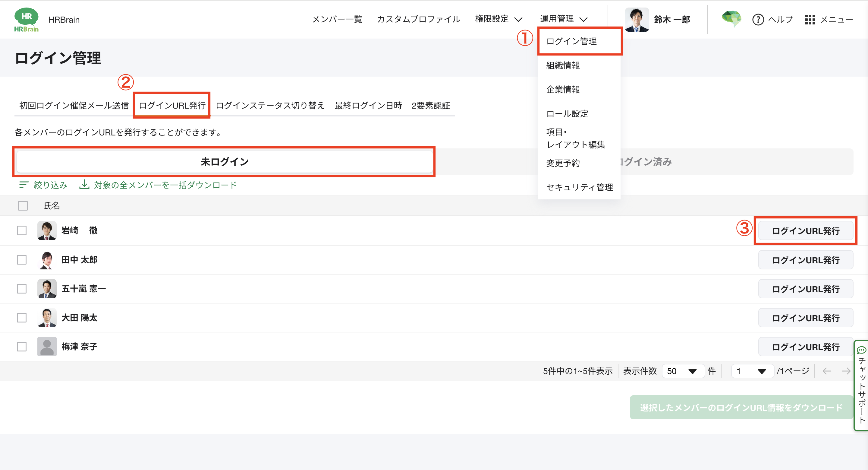Open the help question mark icon
Viewport: 868px width, 470px height.
click(x=758, y=20)
